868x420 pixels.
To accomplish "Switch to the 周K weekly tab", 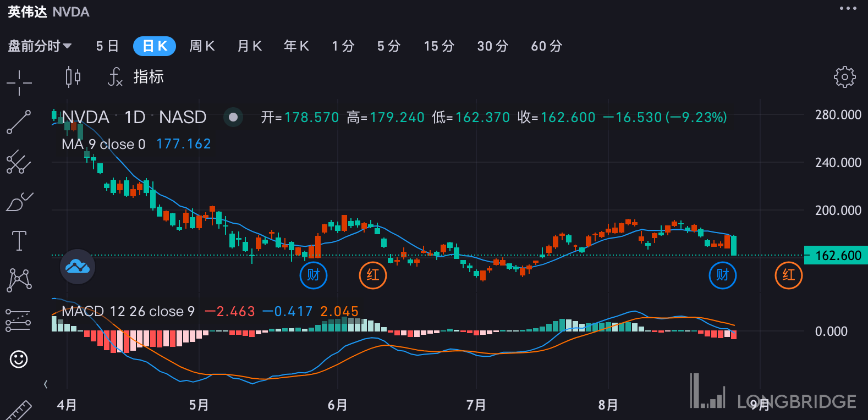I will pyautogui.click(x=202, y=46).
